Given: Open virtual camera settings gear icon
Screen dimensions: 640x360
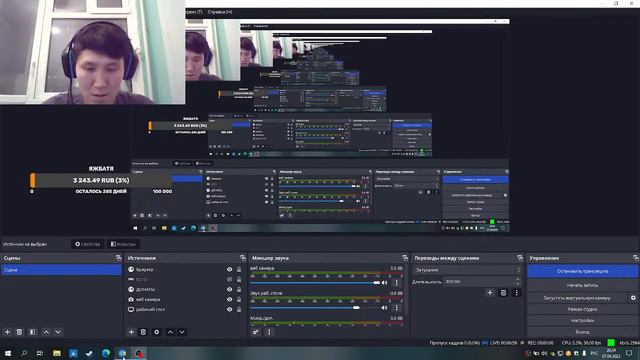Looking at the screenshot, I should tap(633, 298).
